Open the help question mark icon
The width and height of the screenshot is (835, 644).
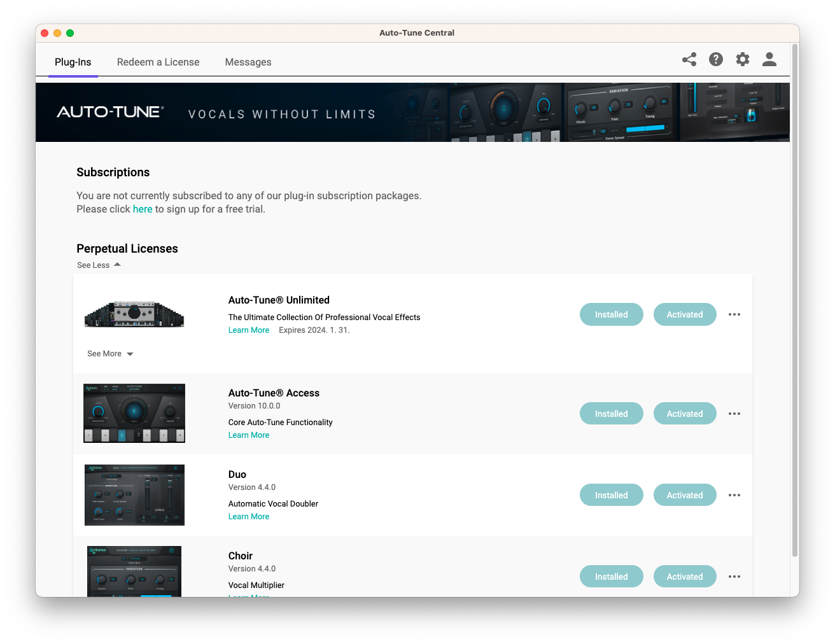tap(716, 59)
